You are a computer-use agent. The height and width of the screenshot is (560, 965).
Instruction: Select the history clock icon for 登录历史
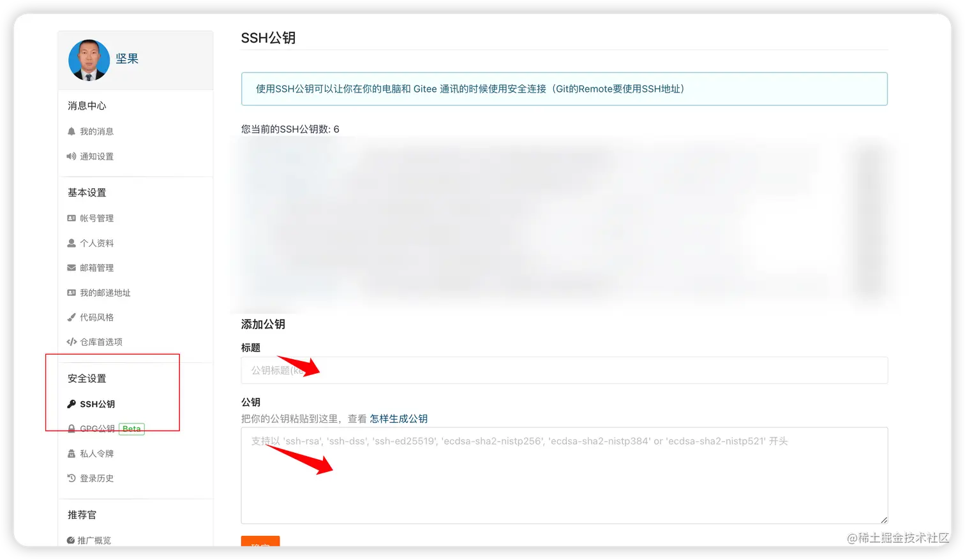71,478
